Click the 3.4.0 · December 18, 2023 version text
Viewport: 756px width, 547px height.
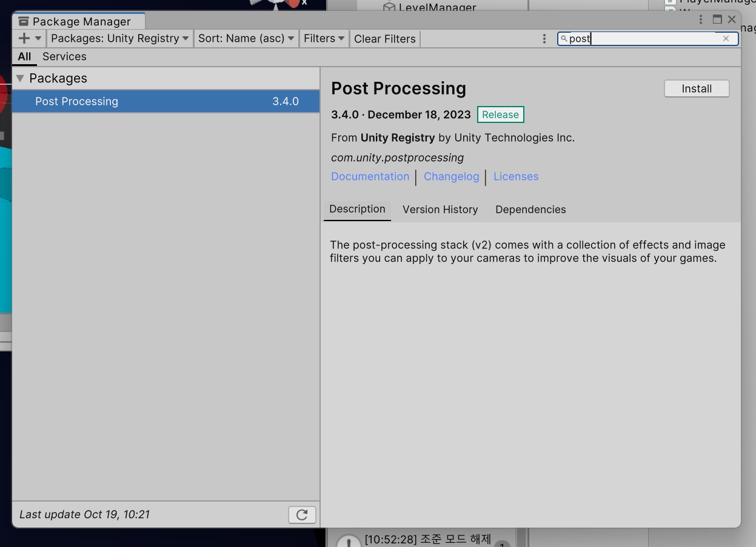click(401, 114)
